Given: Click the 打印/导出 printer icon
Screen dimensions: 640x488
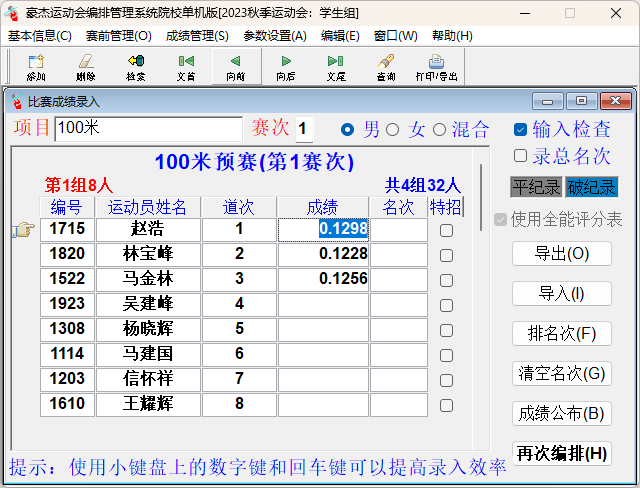Looking at the screenshot, I should tap(436, 67).
